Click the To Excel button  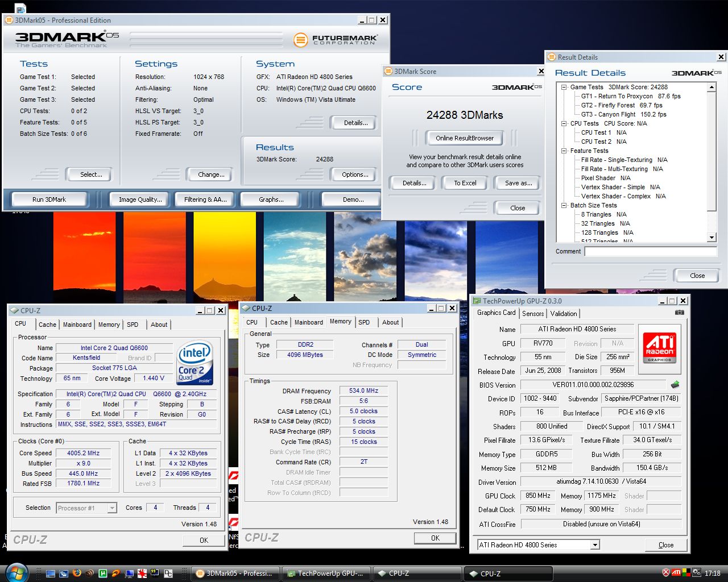[x=465, y=183]
